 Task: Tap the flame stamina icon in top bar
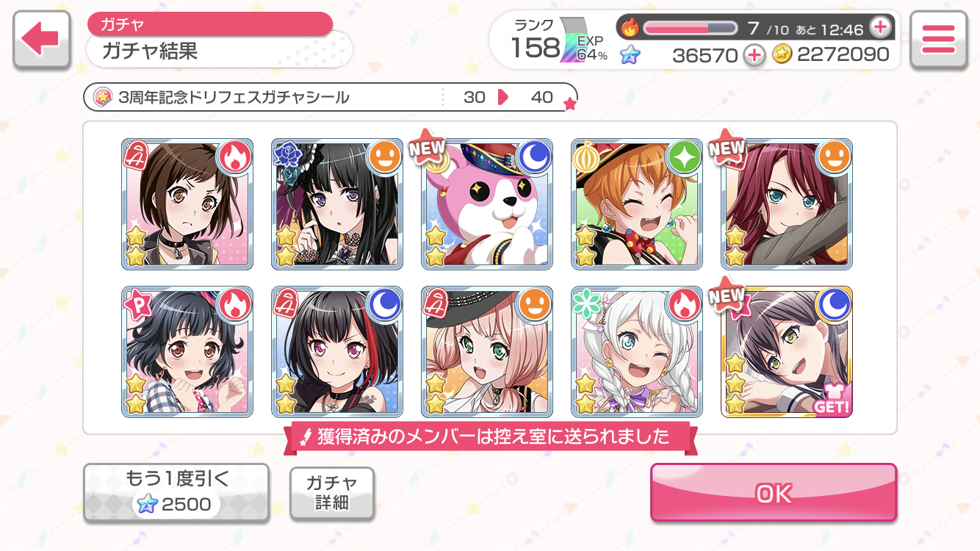(x=630, y=29)
